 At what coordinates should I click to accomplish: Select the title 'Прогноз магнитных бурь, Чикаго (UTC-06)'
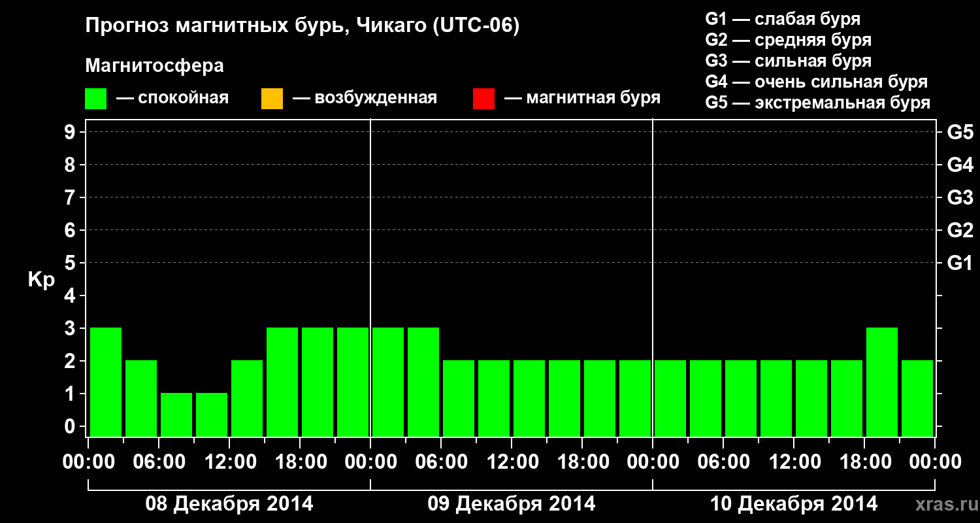point(302,26)
